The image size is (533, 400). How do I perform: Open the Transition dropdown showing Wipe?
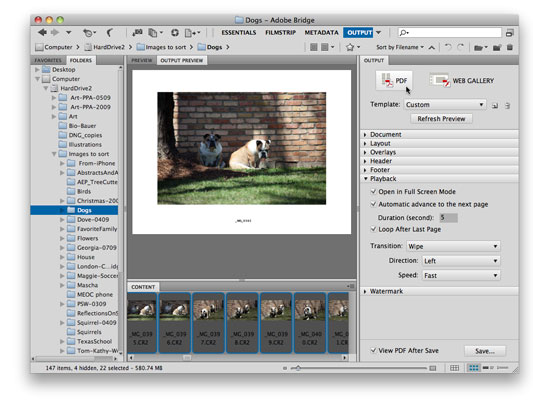pos(453,246)
